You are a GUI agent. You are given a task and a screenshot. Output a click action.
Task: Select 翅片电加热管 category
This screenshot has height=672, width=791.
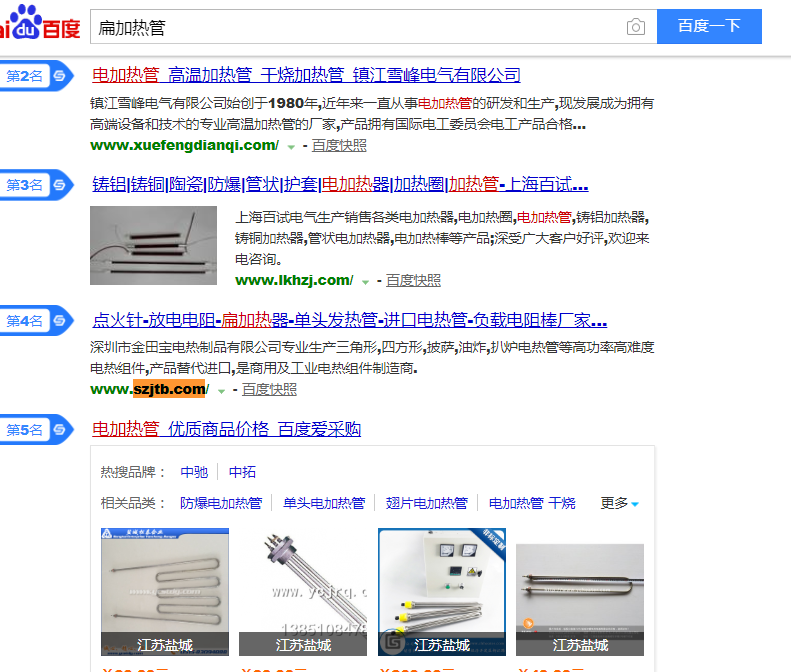(x=427, y=503)
